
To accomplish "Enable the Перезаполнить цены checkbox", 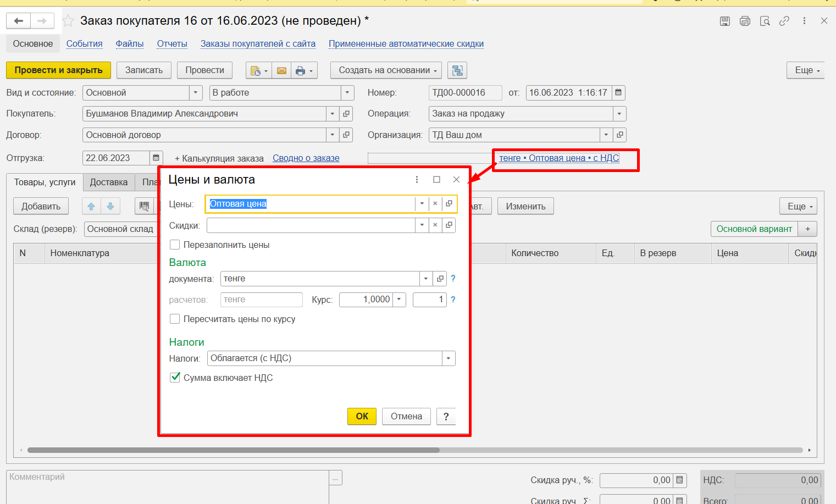I will click(x=175, y=245).
